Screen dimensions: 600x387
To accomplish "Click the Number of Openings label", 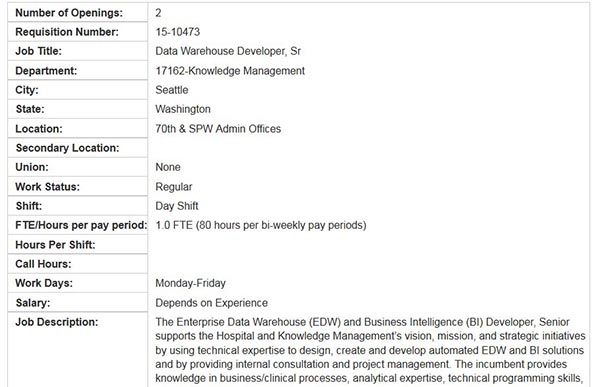I will (x=69, y=13).
